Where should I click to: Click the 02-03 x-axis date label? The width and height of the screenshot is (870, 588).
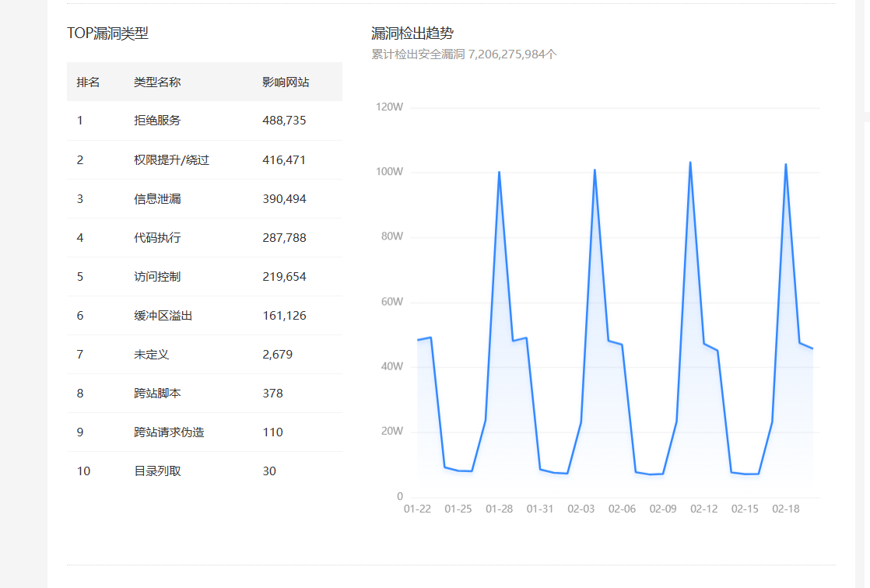(x=581, y=509)
